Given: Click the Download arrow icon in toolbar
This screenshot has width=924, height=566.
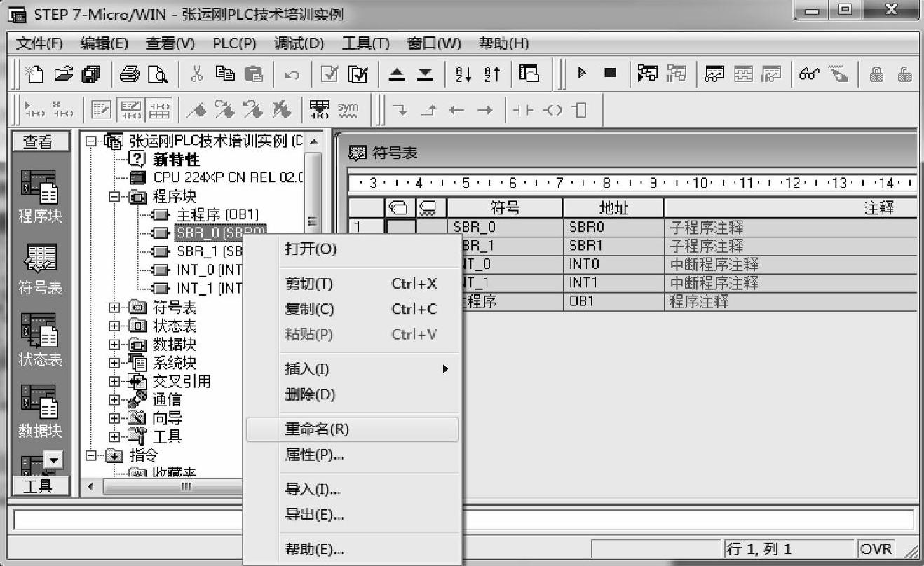Looking at the screenshot, I should [425, 74].
